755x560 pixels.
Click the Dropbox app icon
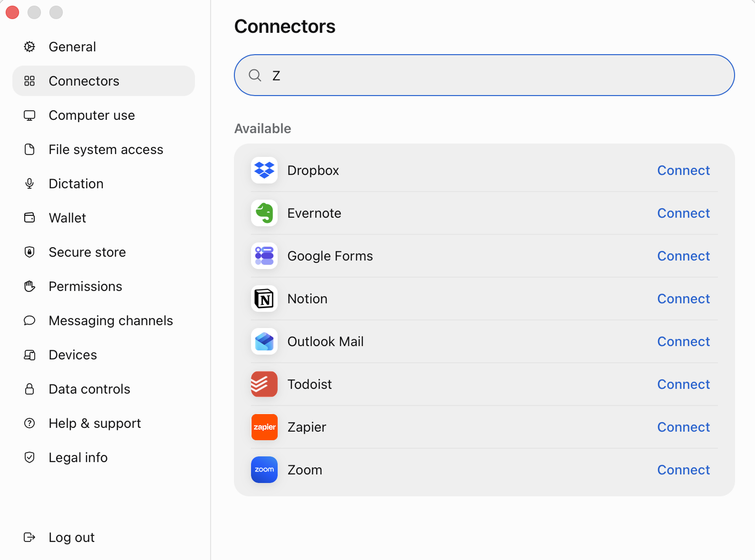pos(264,170)
